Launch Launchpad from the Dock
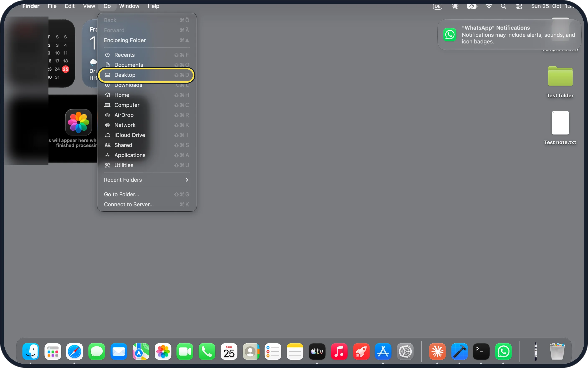588x368 pixels. 53,352
